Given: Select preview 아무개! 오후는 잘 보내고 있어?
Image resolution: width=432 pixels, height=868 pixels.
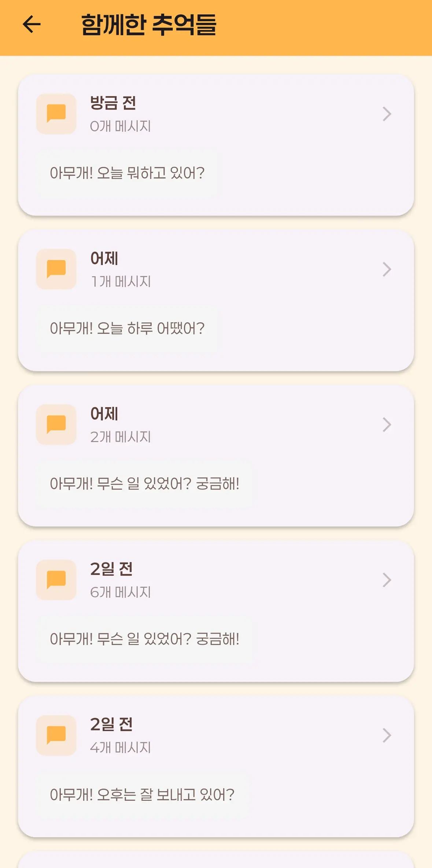Looking at the screenshot, I should pos(142,795).
